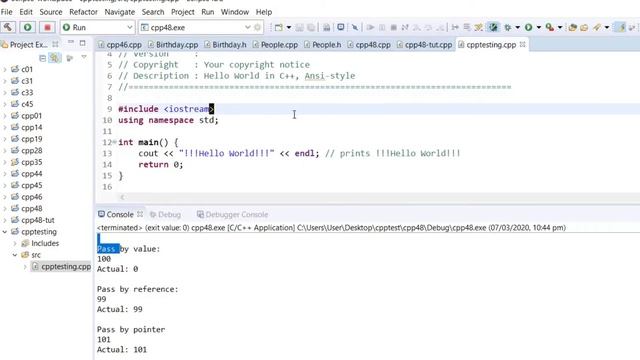Switch to the cpp48-tut.cpp editor tab
640x360 pixels.
click(x=424, y=44)
